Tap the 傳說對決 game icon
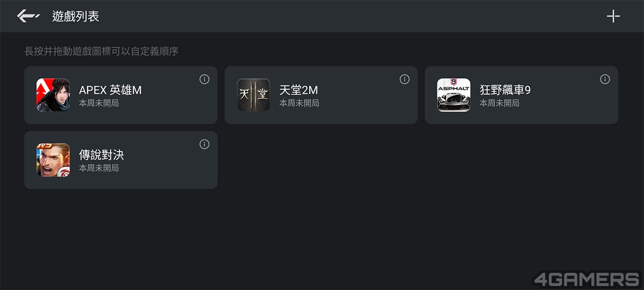This screenshot has height=290, width=644. pyautogui.click(x=53, y=160)
